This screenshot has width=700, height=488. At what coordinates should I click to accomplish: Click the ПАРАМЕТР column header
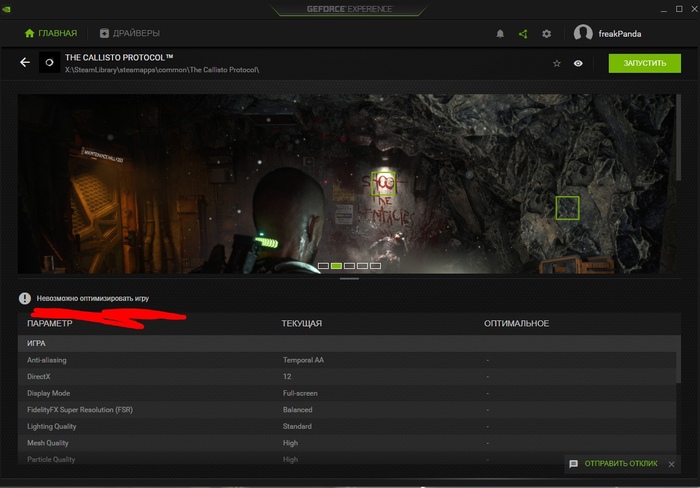[50, 323]
